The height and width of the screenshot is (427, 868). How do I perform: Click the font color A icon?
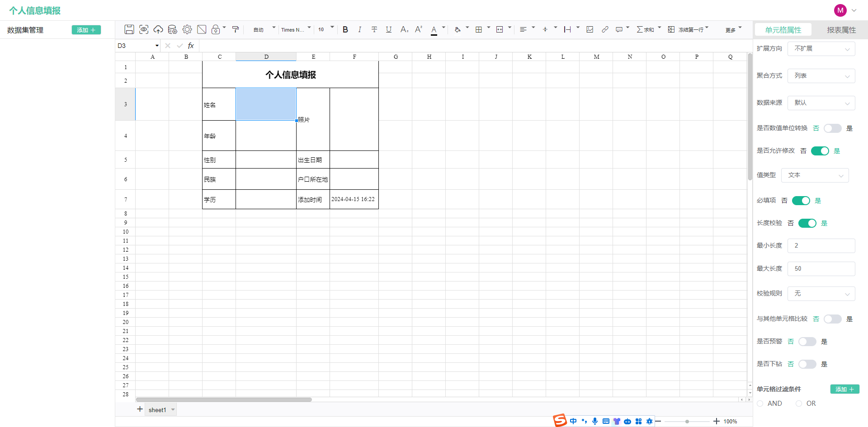pyautogui.click(x=434, y=30)
